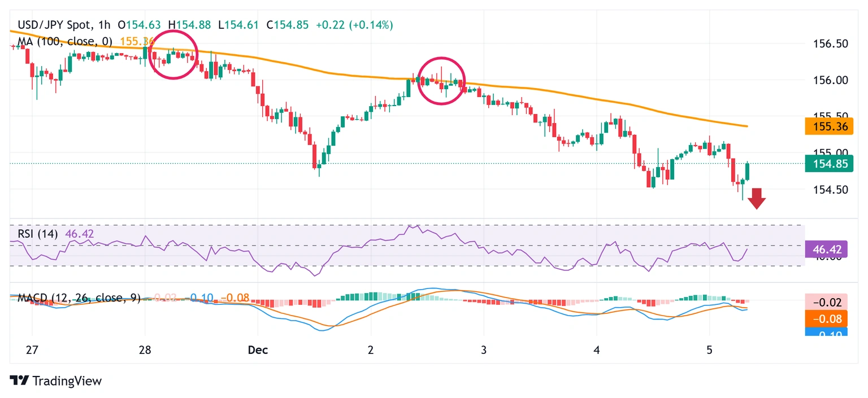
Task: Select the MACD (12, 26, close, 9) legend
Action: pos(79,298)
